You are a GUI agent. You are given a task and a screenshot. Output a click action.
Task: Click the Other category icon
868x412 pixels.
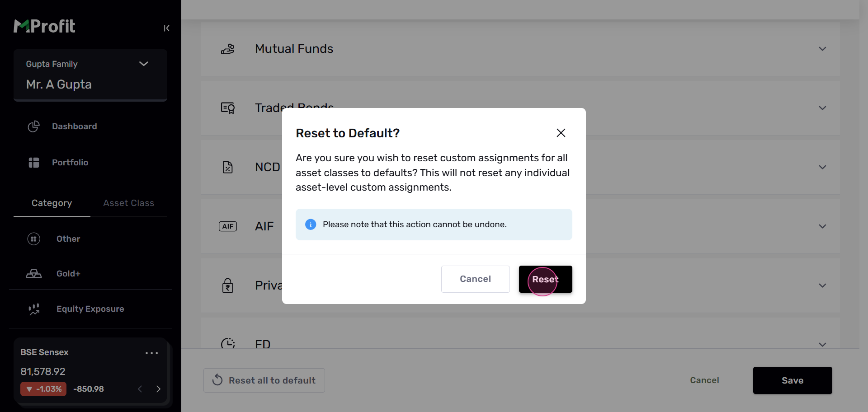tap(34, 239)
